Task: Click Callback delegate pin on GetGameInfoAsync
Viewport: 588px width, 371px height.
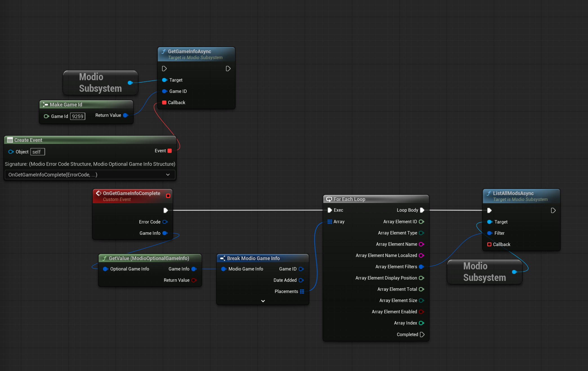Action: (164, 102)
